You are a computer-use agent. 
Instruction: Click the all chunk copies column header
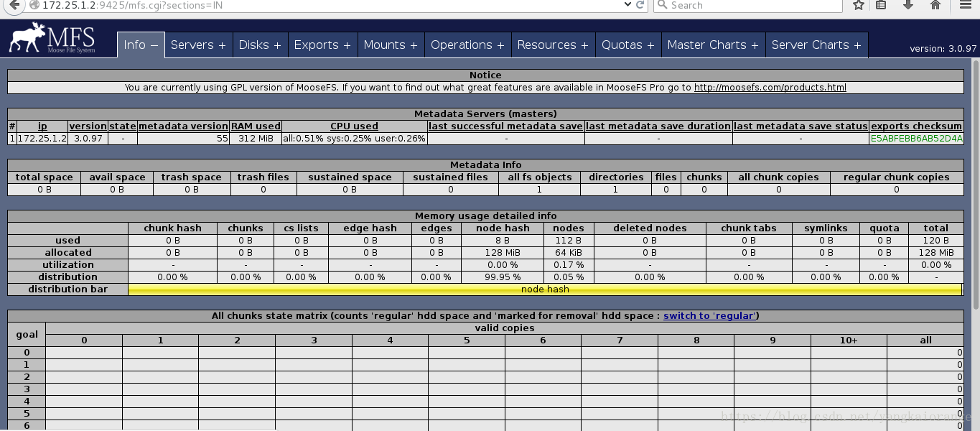point(778,177)
